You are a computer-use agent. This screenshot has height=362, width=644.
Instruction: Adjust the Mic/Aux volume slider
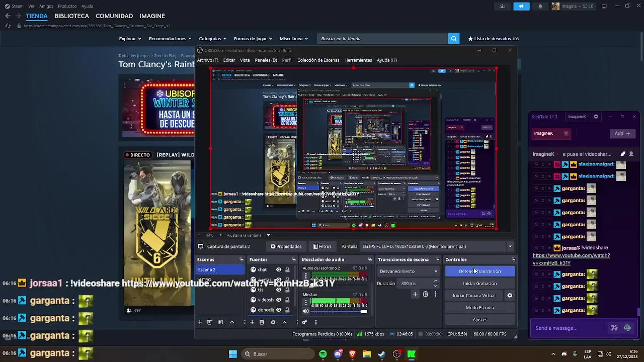[x=340, y=311]
